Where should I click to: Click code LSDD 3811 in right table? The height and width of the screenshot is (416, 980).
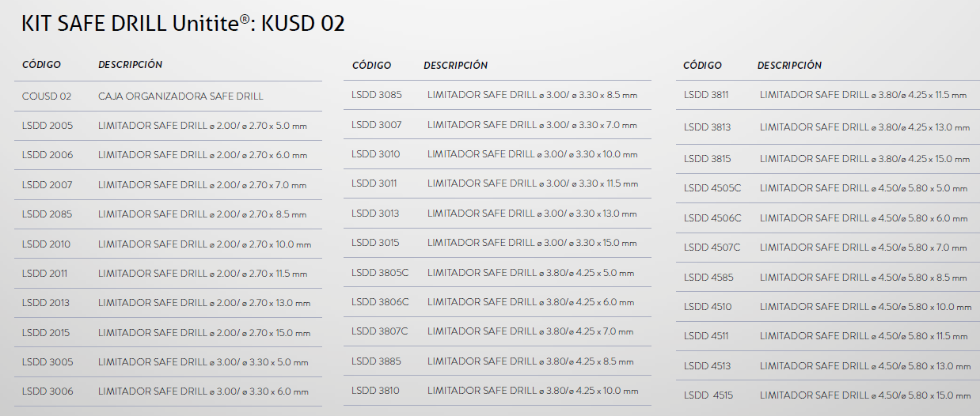coord(706,95)
